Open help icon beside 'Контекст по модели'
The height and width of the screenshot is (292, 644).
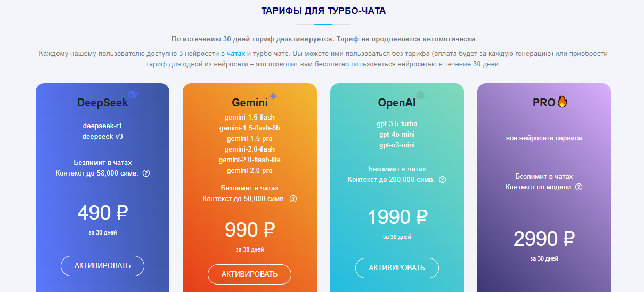click(x=579, y=187)
